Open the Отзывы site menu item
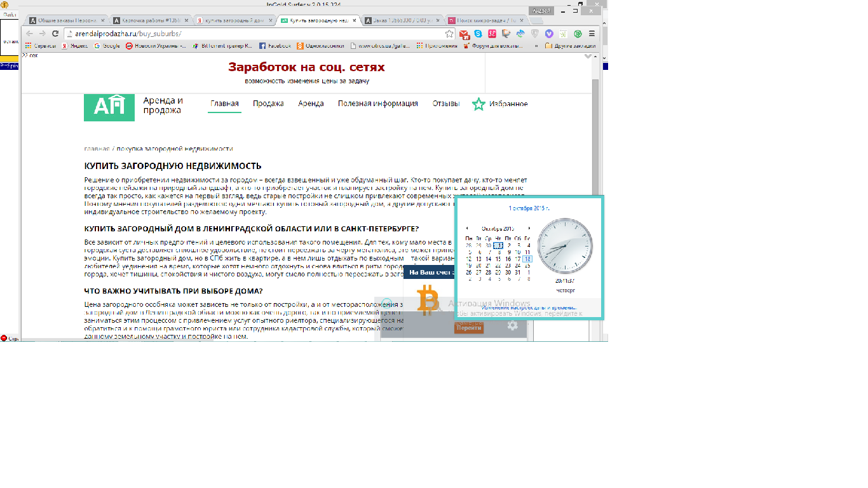 click(x=446, y=104)
